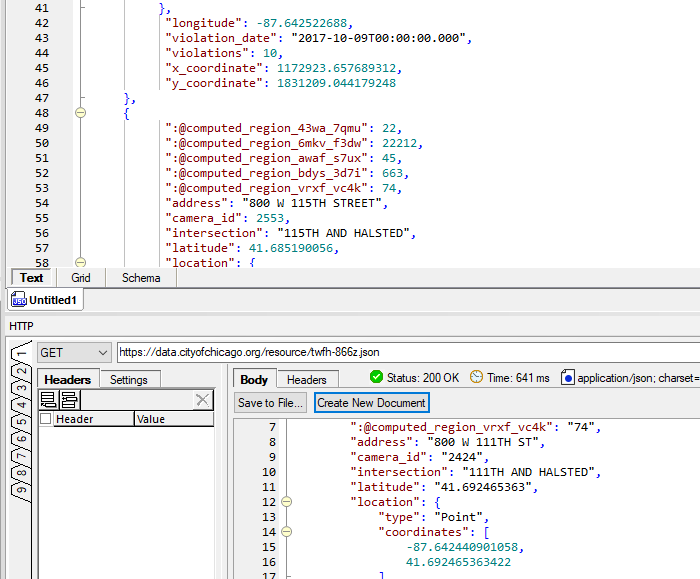Switch to the Schema view tab
Image resolution: width=700 pixels, height=579 pixels.
pyautogui.click(x=141, y=278)
